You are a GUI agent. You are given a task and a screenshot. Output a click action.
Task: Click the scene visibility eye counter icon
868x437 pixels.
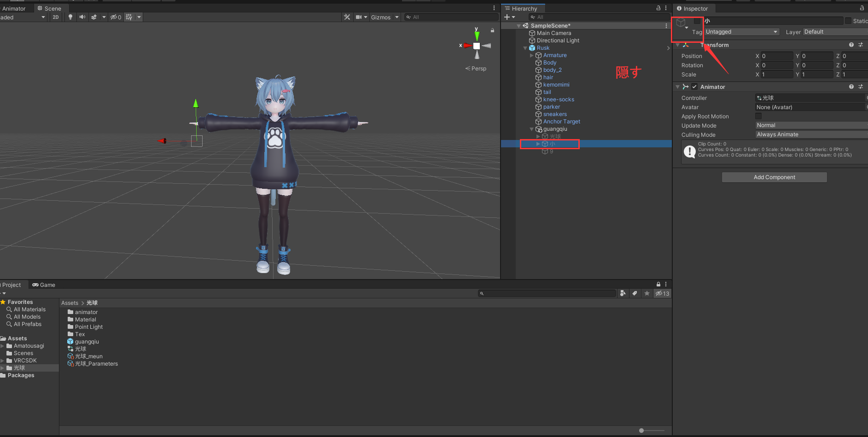[x=113, y=17]
